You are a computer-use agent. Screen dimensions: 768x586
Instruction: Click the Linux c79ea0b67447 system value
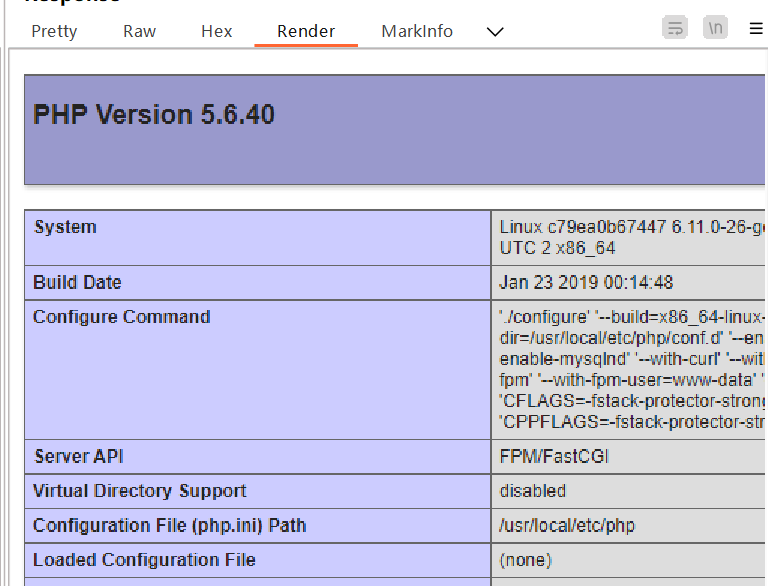[632, 237]
